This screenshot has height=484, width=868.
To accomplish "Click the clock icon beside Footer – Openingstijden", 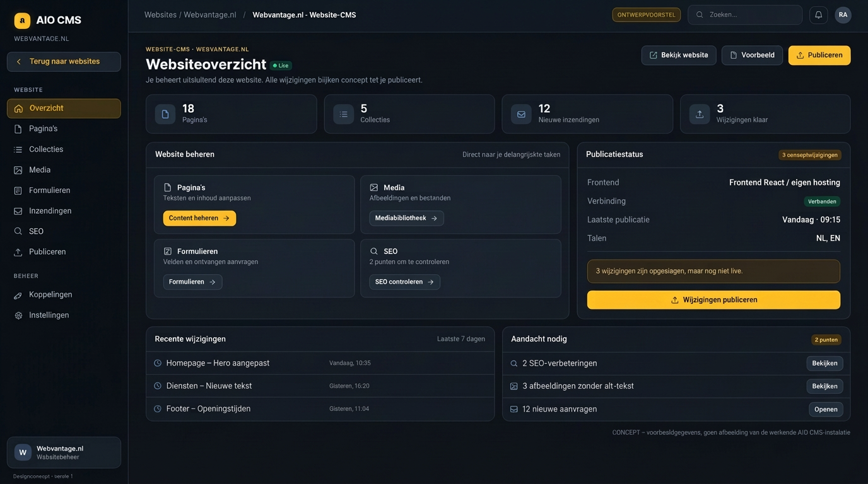I will click(158, 409).
